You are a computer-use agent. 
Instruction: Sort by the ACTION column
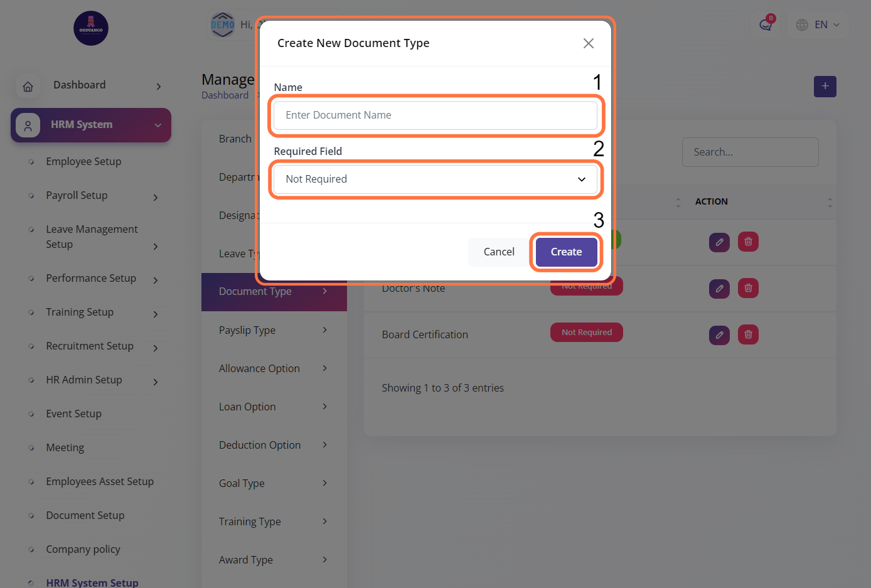[x=830, y=202]
